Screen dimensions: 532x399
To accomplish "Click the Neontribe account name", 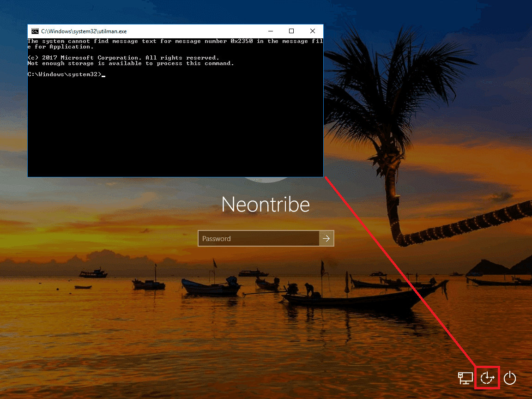I will (x=266, y=205).
